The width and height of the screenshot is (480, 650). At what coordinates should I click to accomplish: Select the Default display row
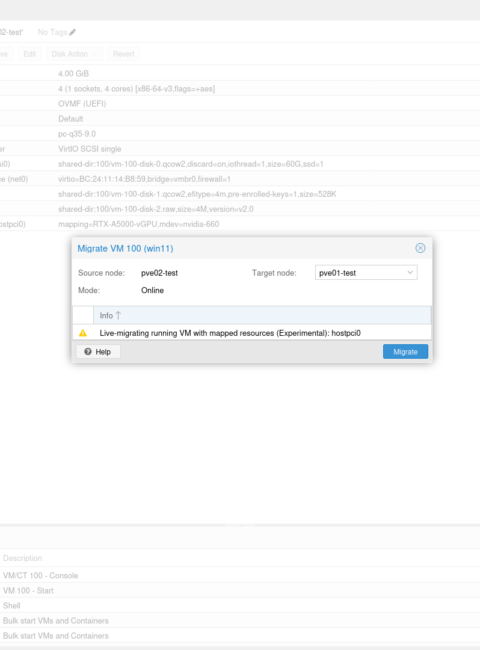[240, 119]
